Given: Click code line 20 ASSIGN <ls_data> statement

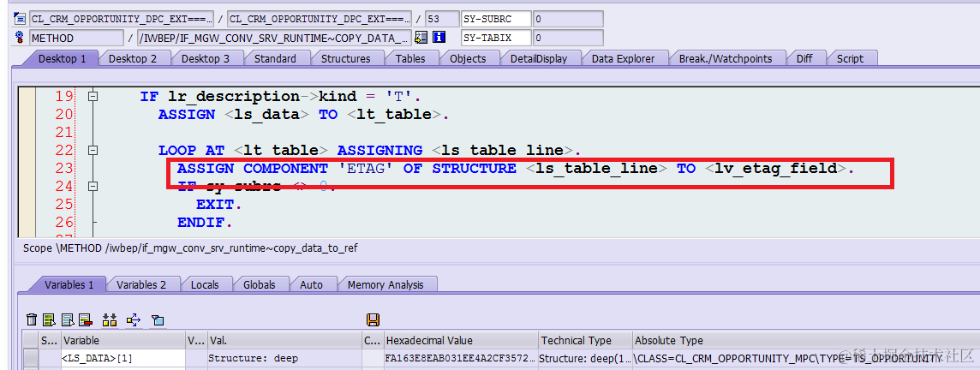Looking at the screenshot, I should pyautogui.click(x=304, y=115).
